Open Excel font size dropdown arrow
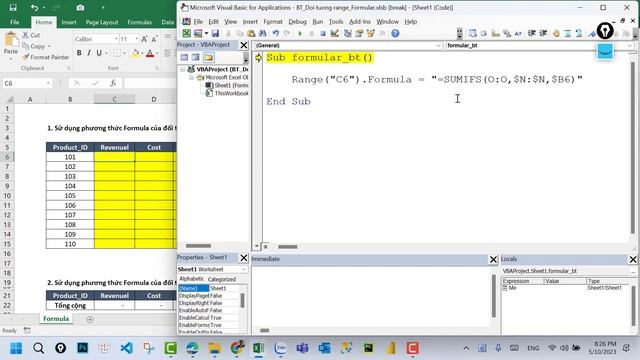Image resolution: width=640 pixels, height=360 pixels. [136, 39]
